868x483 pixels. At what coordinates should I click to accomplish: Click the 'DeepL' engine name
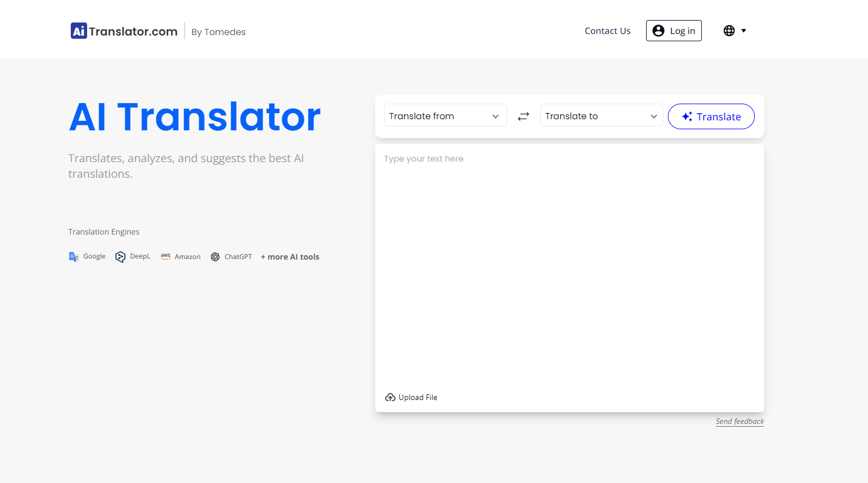pos(140,256)
